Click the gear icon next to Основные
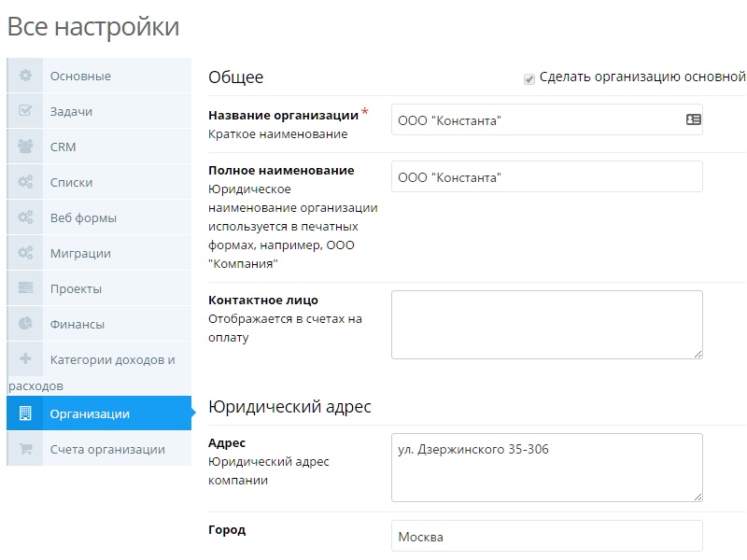 point(26,76)
